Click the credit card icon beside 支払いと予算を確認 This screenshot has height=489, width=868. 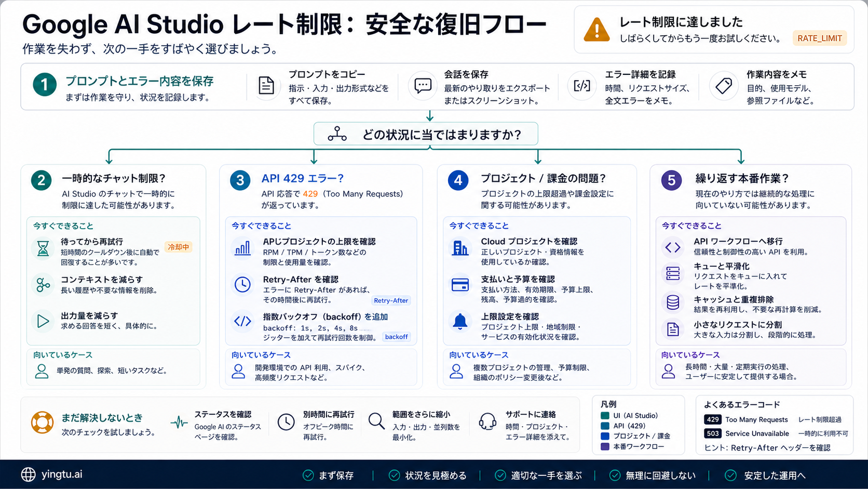coord(460,285)
